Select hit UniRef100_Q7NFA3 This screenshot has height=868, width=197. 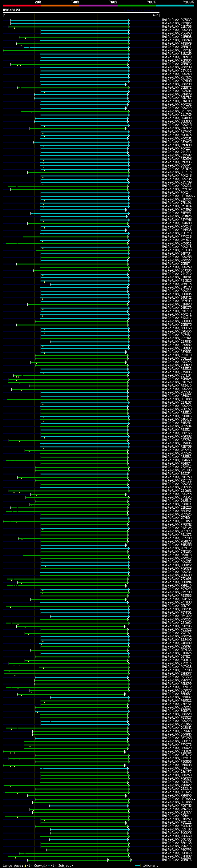pos(177,101)
